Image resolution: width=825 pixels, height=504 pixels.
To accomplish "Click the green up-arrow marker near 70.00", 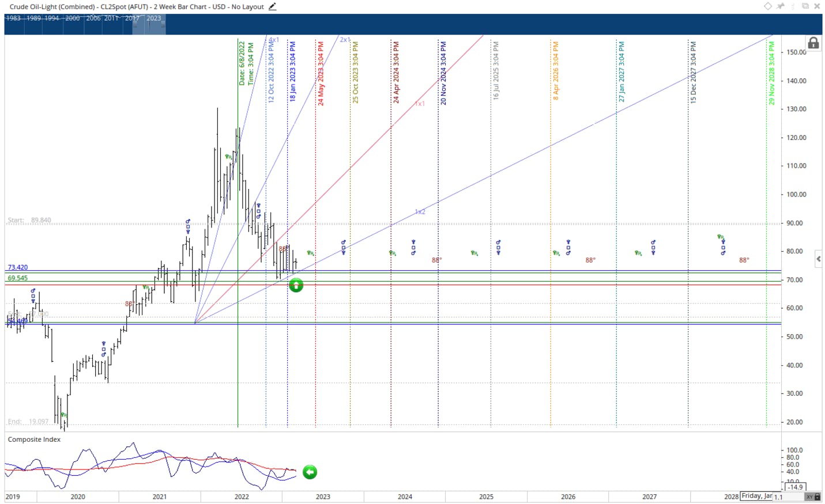I will click(x=296, y=285).
